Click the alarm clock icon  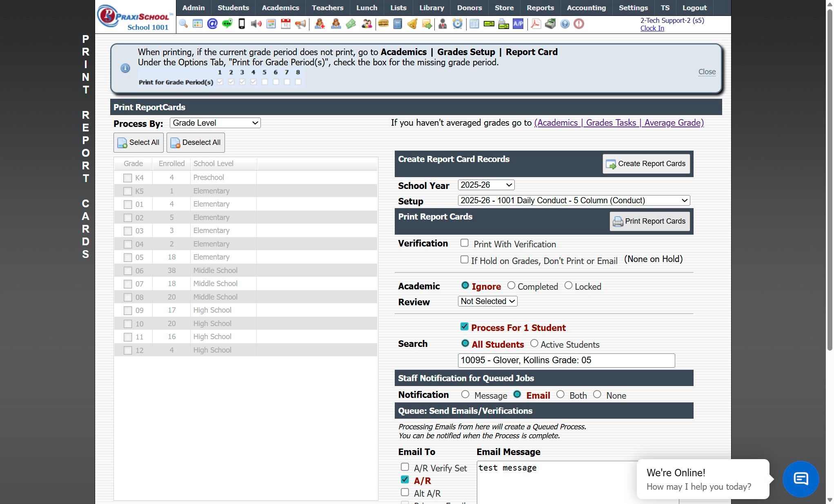tap(458, 24)
